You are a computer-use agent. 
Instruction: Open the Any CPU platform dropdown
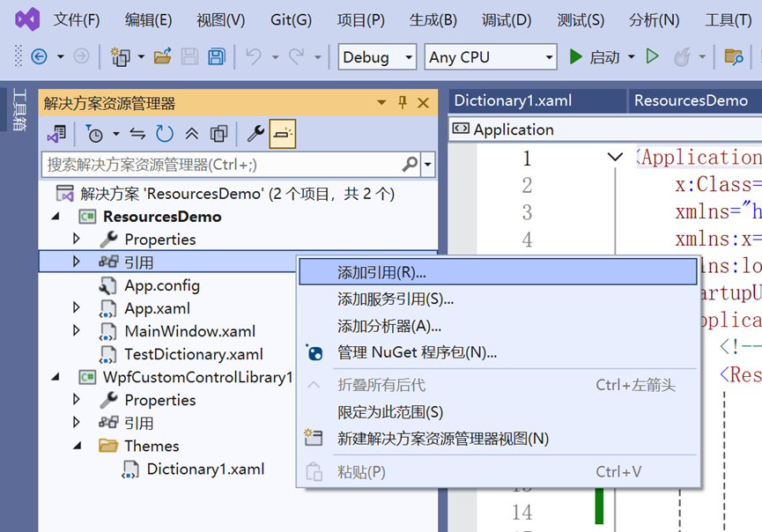pos(491,57)
